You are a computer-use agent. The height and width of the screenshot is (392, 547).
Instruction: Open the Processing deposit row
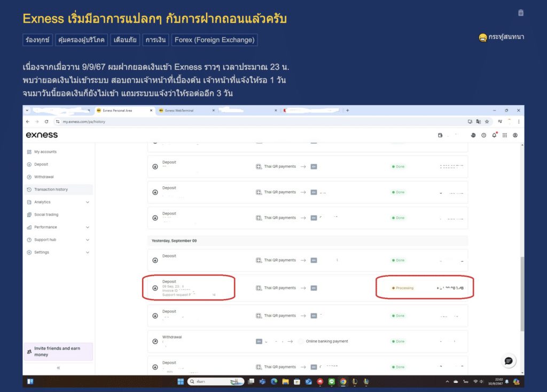(x=307, y=288)
